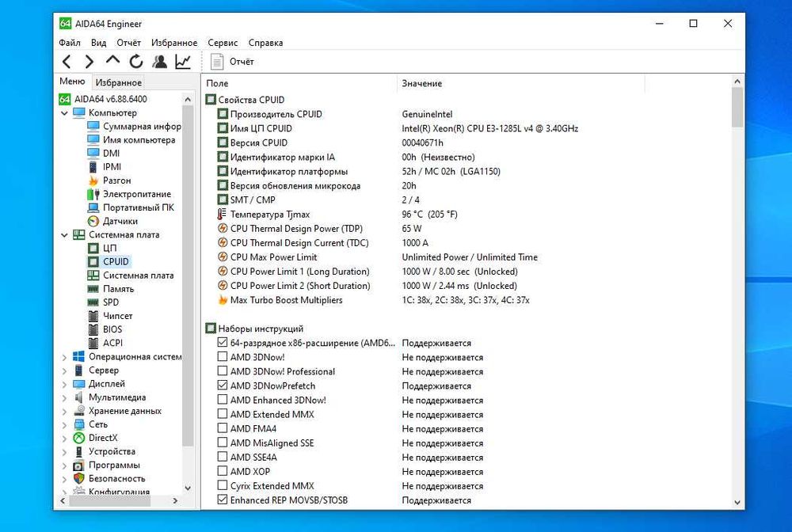Refresh the page with the circular arrow icon
The width and height of the screenshot is (792, 532).
coord(136,62)
